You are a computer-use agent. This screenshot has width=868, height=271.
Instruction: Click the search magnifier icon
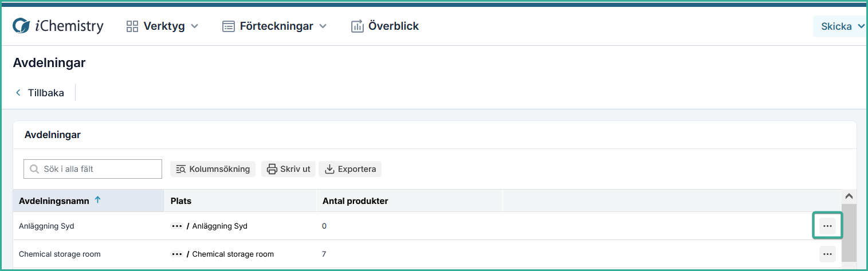click(x=34, y=169)
